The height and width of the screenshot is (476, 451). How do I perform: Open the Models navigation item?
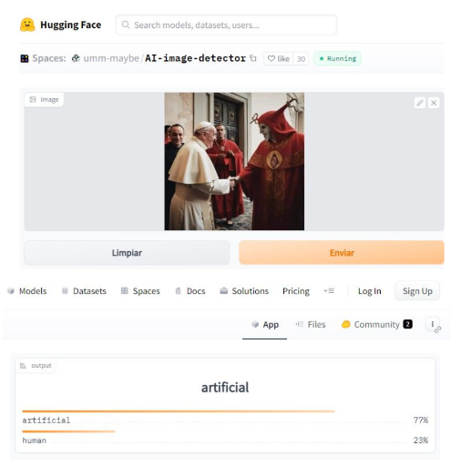pos(27,291)
